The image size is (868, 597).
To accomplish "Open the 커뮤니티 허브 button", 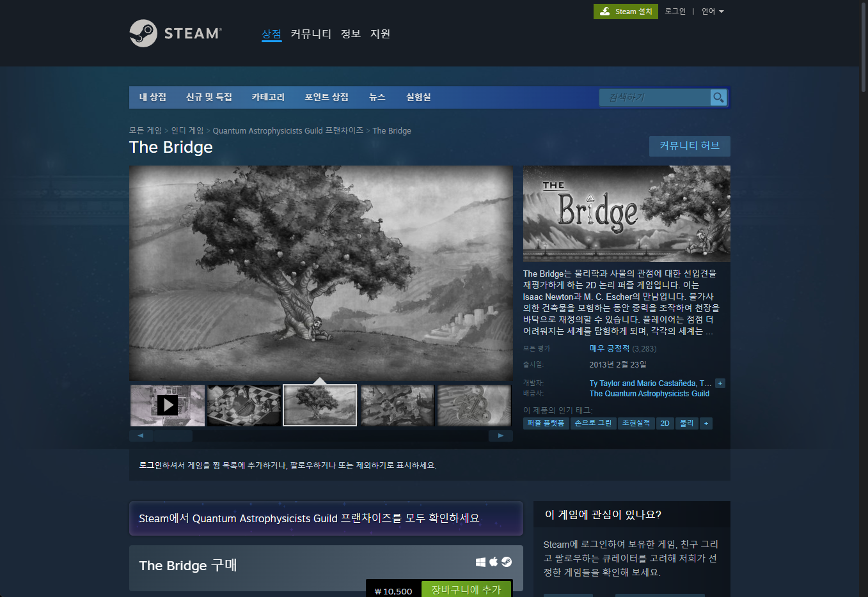I will [x=690, y=146].
